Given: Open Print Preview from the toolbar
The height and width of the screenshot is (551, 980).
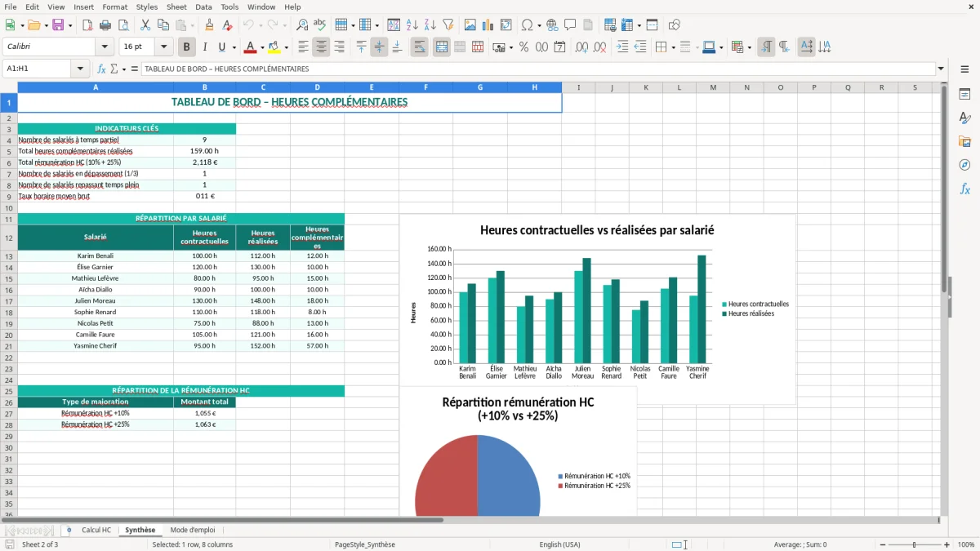Looking at the screenshot, I should click(x=124, y=25).
